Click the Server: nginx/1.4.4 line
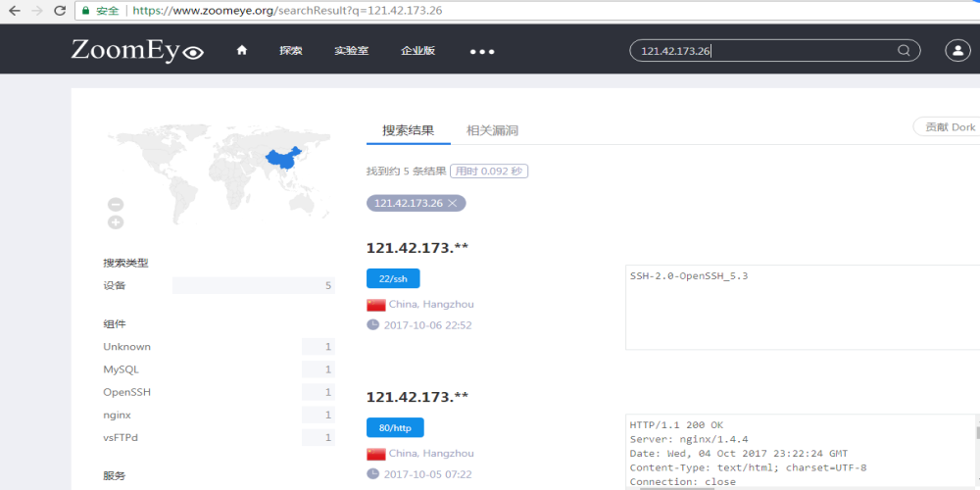Image resolution: width=980 pixels, height=490 pixels. tap(689, 439)
